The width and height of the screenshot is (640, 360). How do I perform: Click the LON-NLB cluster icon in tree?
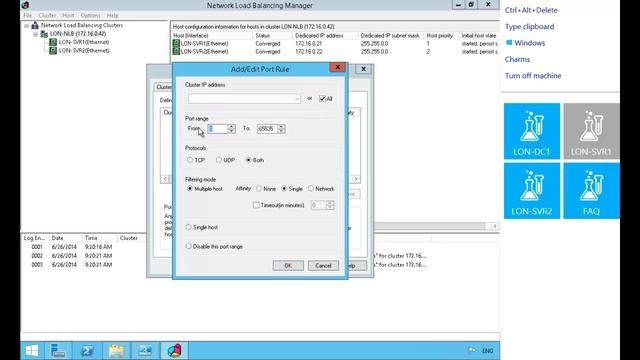tap(44, 34)
